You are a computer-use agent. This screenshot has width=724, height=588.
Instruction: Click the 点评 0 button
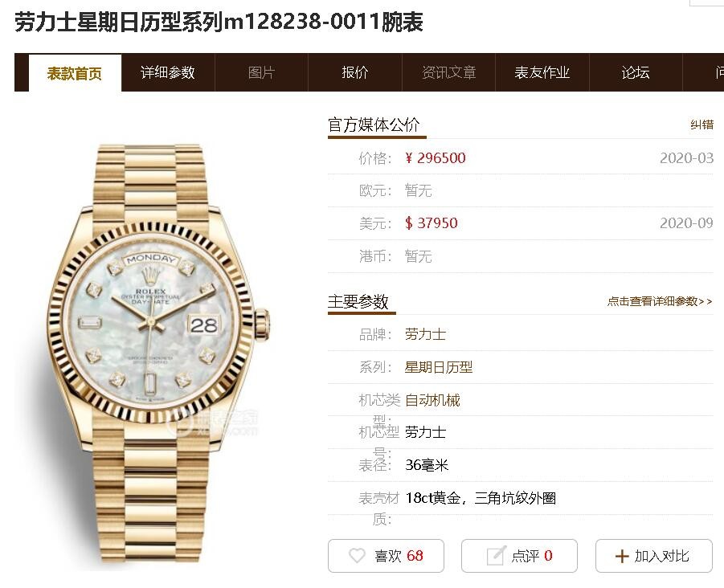coord(519,556)
